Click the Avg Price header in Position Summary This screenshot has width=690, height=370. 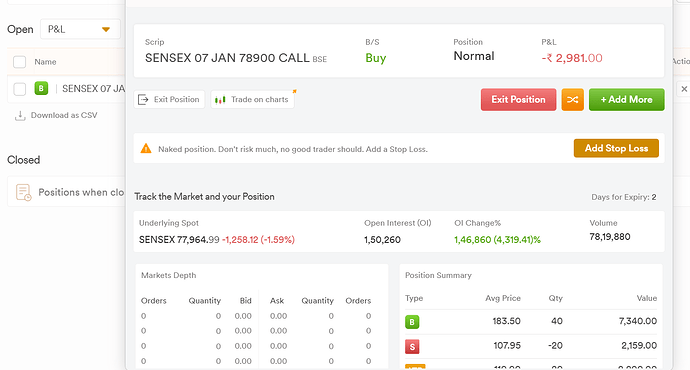coord(503,298)
